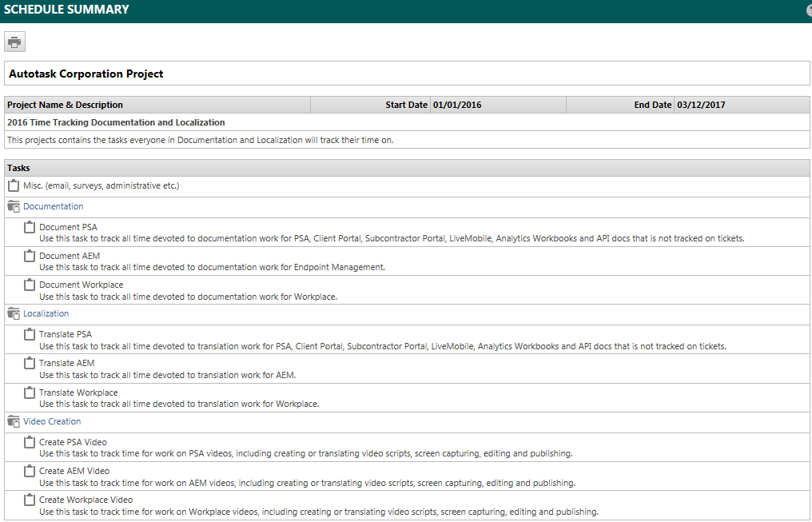The image size is (812, 522).
Task: Click the description about translation work for Workplace
Action: click(179, 404)
